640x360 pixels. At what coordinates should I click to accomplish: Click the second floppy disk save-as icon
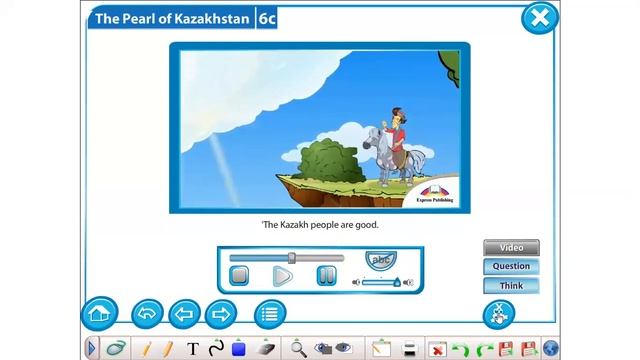point(529,349)
